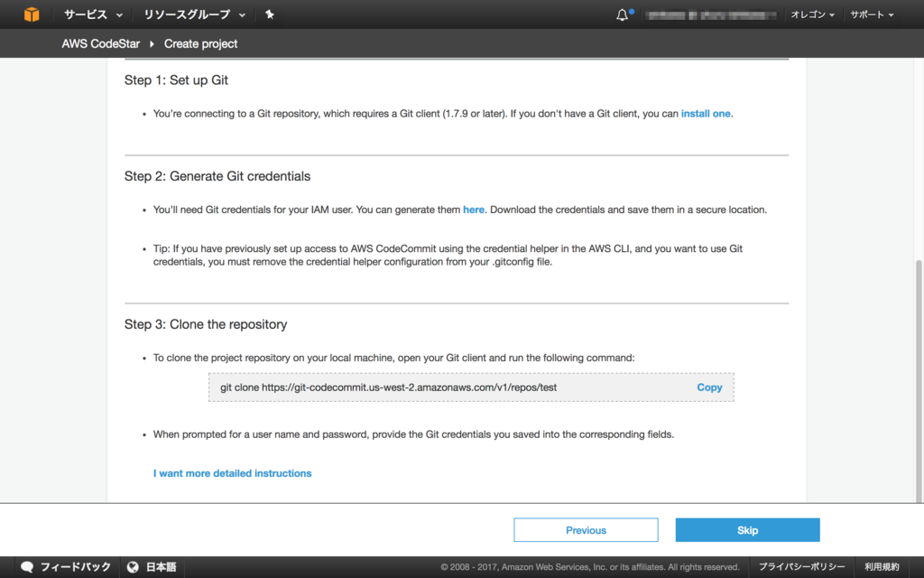The image size is (924, 578).
Task: Open the オレゴン region dropdown
Action: pyautogui.click(x=813, y=14)
